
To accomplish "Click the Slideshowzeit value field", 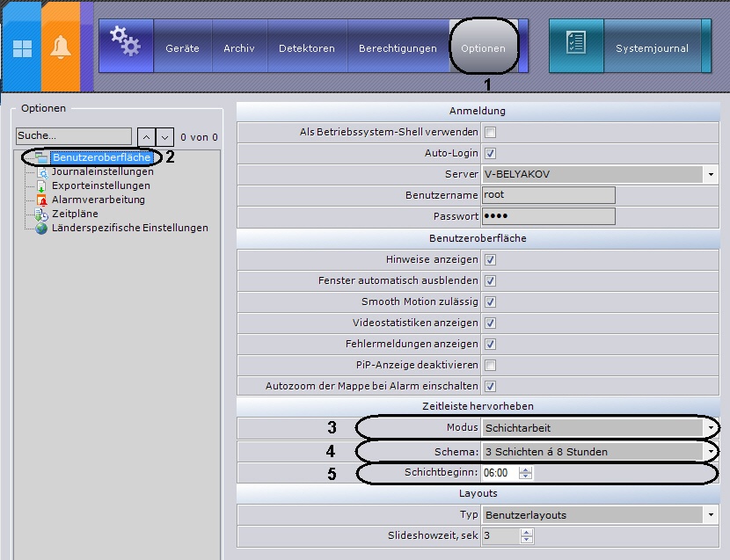I will [500, 535].
